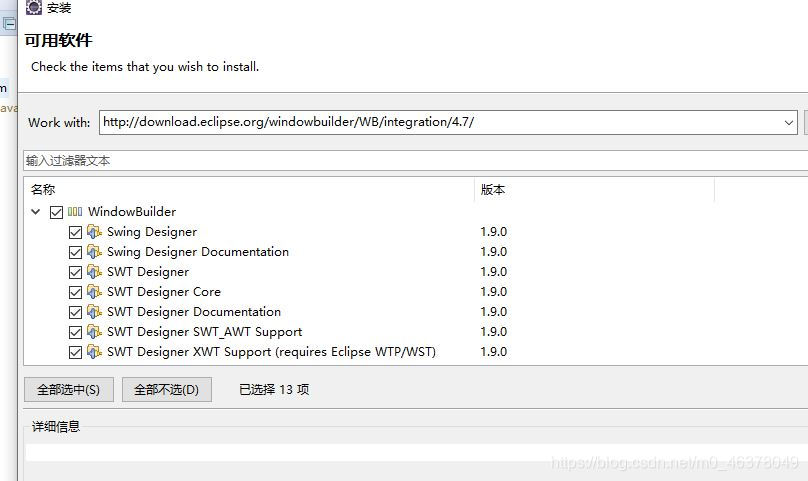This screenshot has height=481, width=808.
Task: Select the SWT Designer row
Action: point(148,272)
